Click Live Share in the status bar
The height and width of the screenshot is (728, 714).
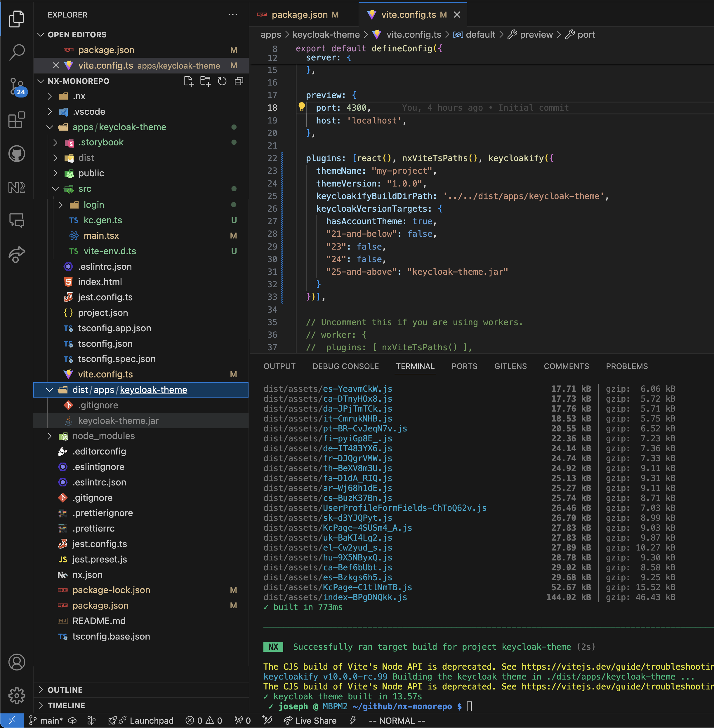tap(310, 720)
